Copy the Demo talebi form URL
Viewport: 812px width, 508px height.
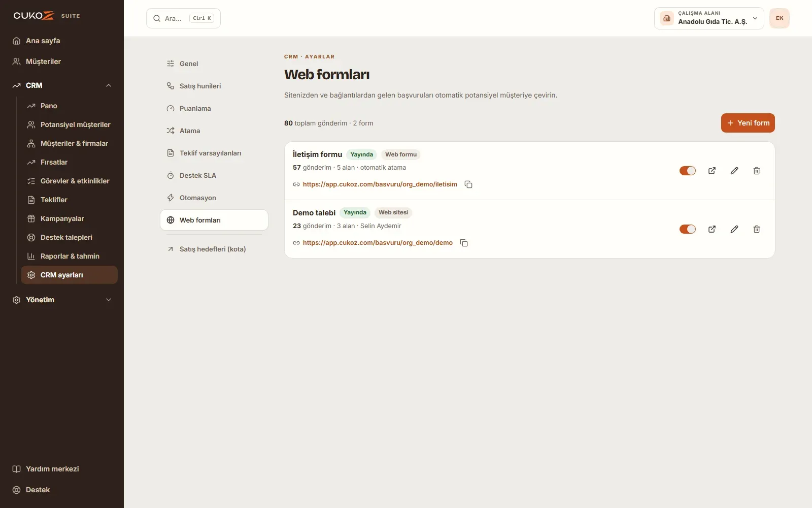click(x=464, y=243)
